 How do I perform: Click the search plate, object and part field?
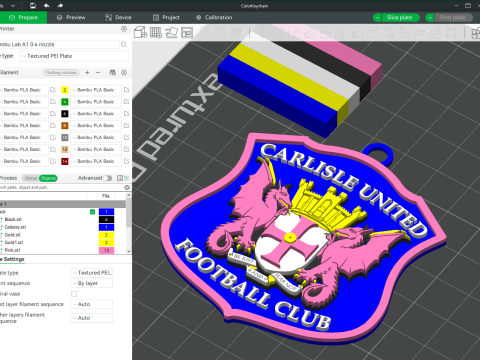[x=62, y=187]
